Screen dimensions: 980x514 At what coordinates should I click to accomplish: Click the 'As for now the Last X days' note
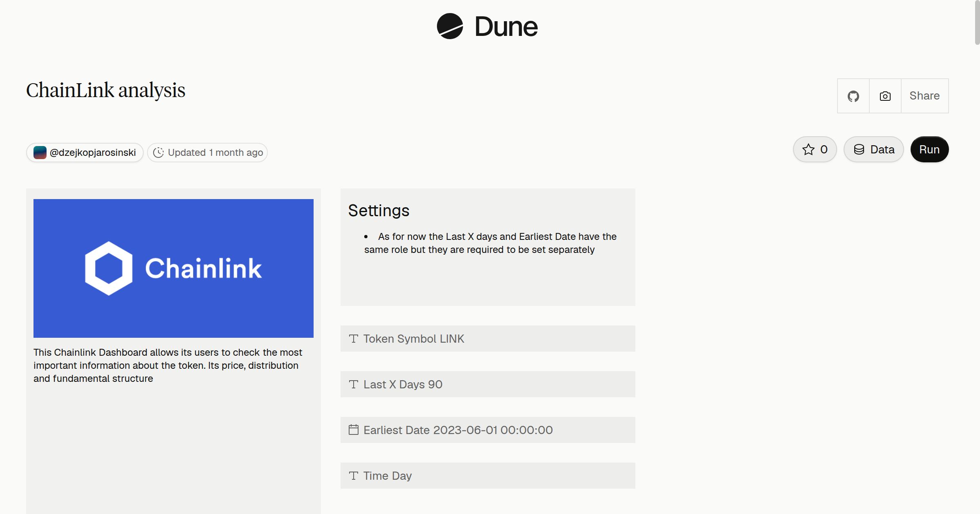(x=490, y=243)
